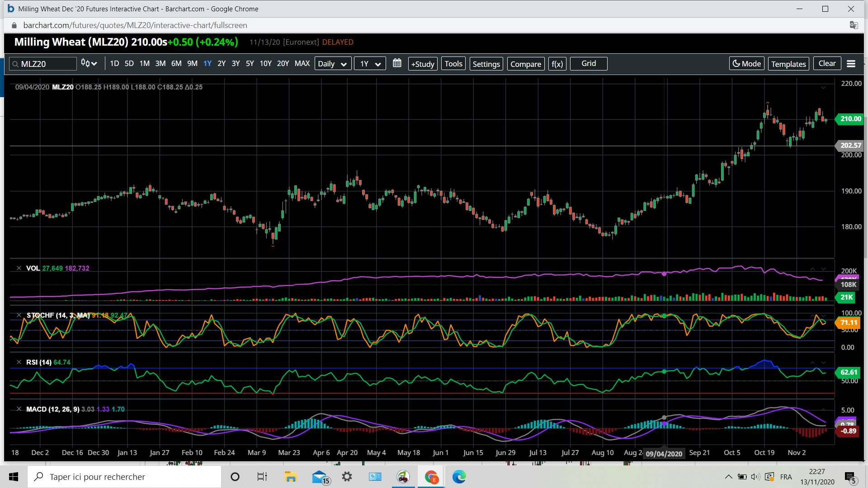The width and height of the screenshot is (868, 488).
Task: Close the RSI (14) indicator pane
Action: tap(19, 362)
